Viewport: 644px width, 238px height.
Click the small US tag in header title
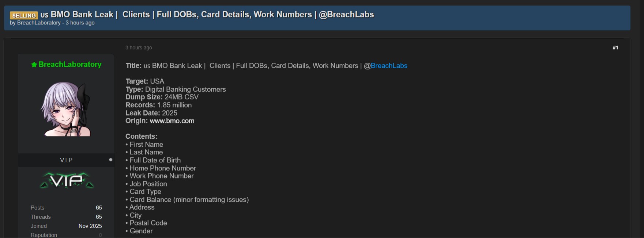44,15
